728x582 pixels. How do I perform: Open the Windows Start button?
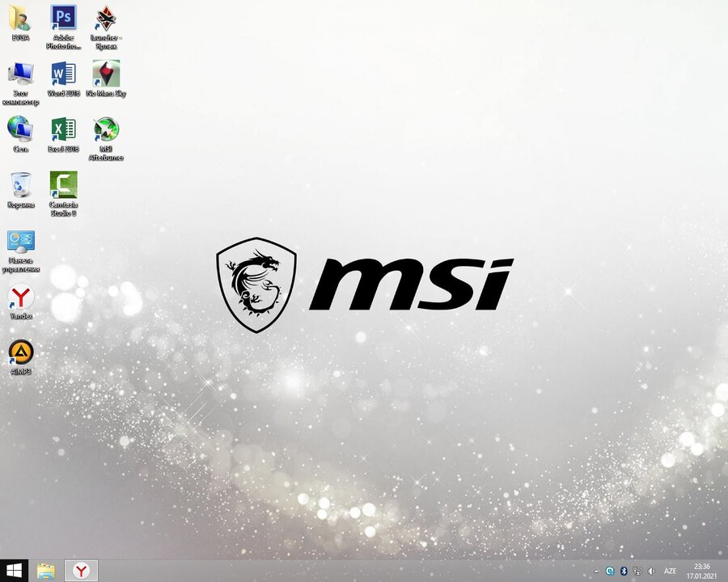tap(14, 571)
